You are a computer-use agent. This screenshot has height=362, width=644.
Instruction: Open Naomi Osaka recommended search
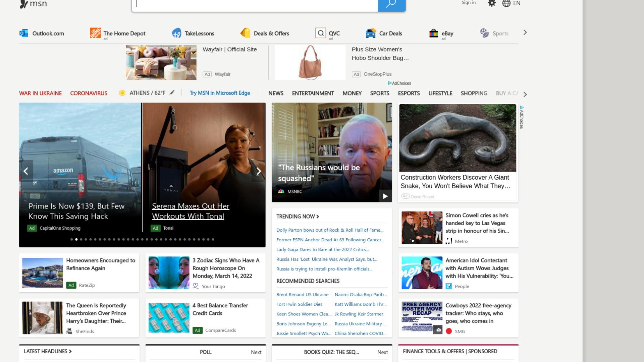361,295
